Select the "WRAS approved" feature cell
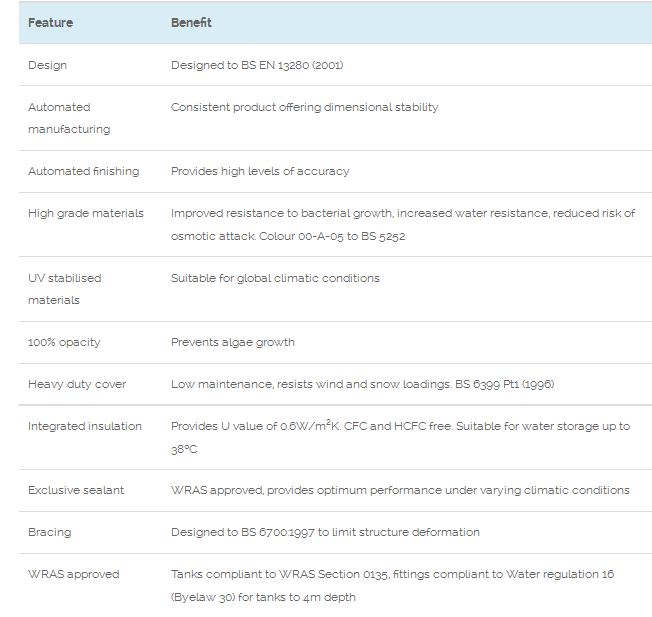The image size is (652, 617). pos(73,574)
